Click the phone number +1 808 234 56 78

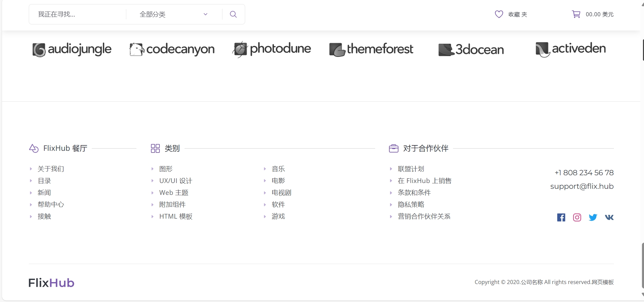pyautogui.click(x=584, y=173)
